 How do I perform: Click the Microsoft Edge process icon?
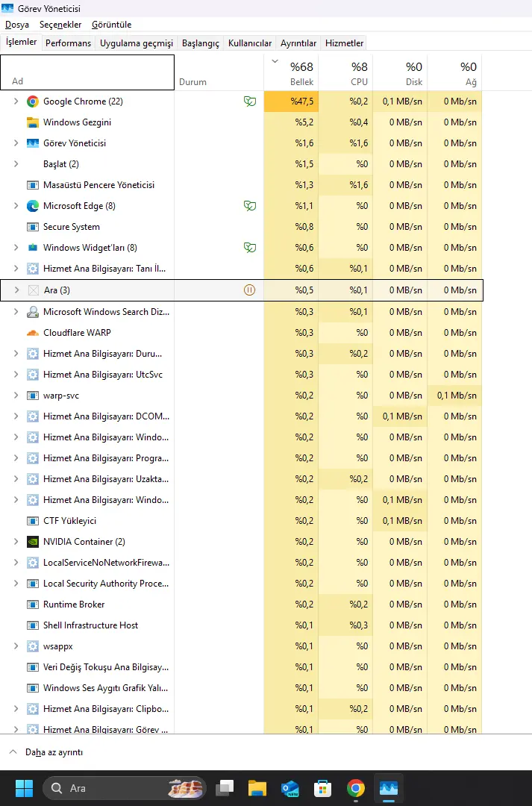(32, 206)
